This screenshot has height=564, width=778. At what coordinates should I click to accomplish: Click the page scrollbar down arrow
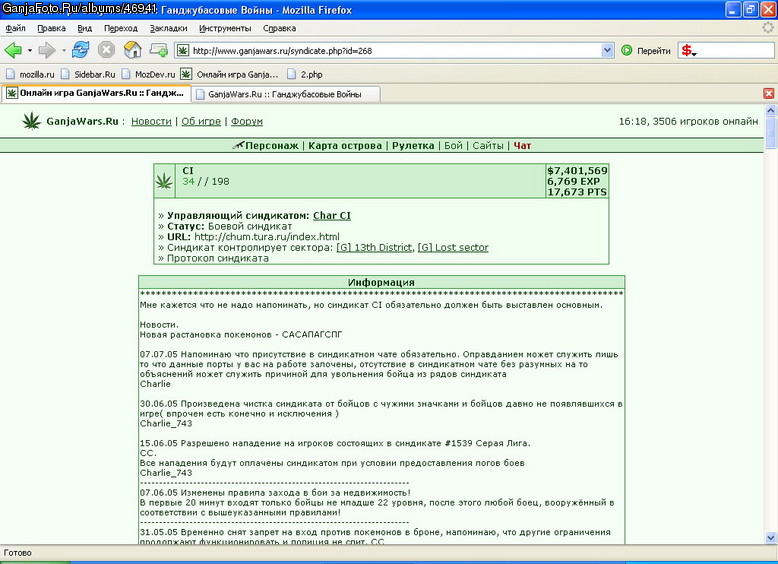[x=771, y=538]
